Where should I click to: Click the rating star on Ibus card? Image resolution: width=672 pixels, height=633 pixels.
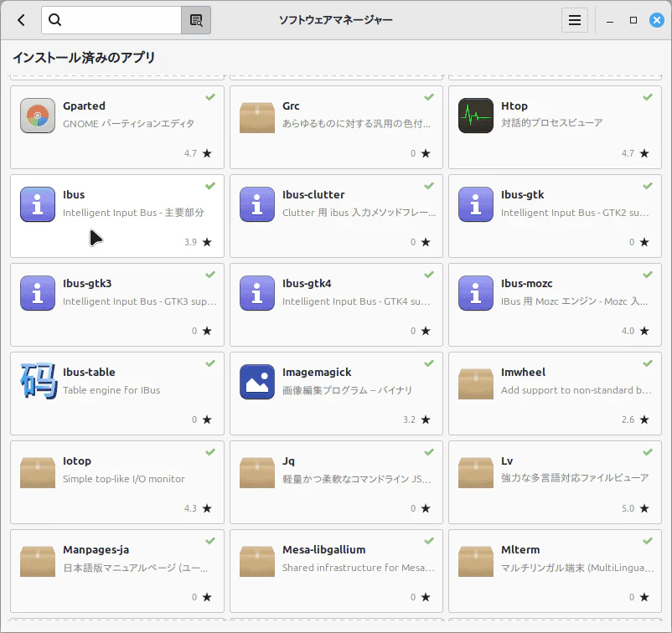[x=207, y=242]
